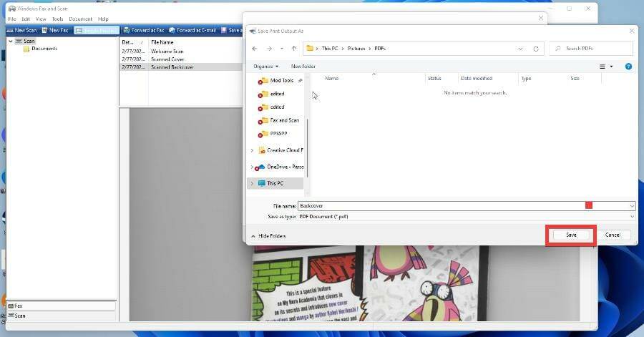This screenshot has height=337, width=644.
Task: Open the Tools menu
Action: pos(57,19)
